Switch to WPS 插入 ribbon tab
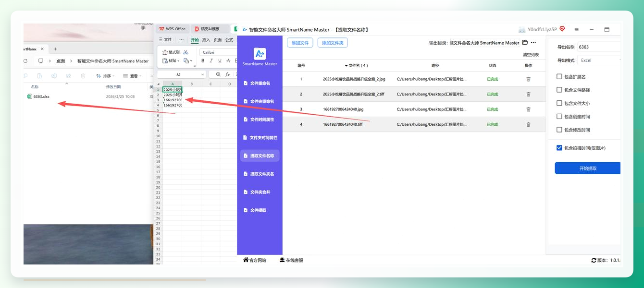Viewport: 644px width, 288px height. 206,40
